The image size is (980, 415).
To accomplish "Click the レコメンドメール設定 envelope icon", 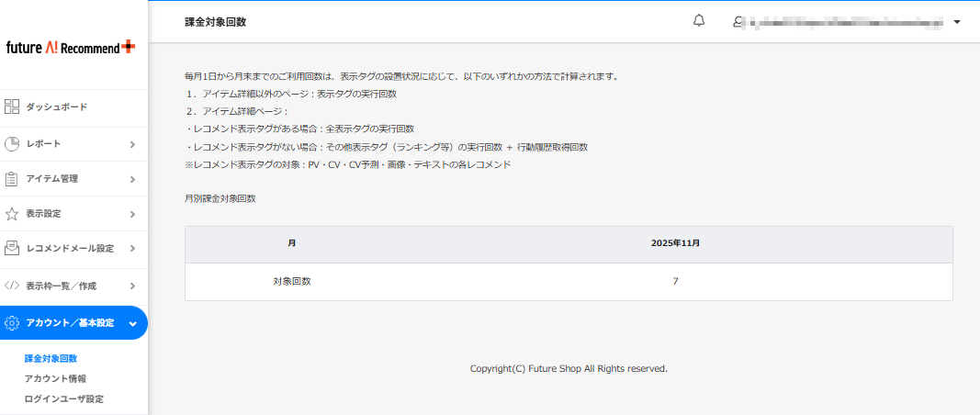I will [12, 248].
